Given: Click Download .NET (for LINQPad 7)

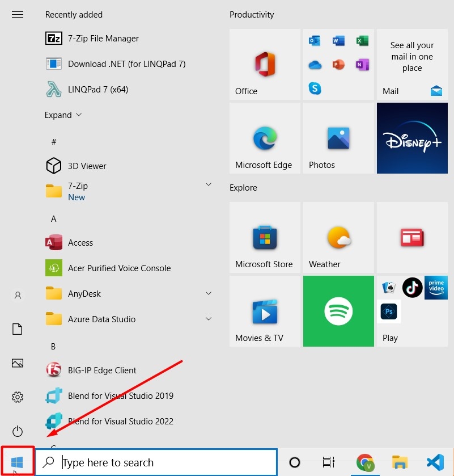Looking at the screenshot, I should [x=126, y=64].
